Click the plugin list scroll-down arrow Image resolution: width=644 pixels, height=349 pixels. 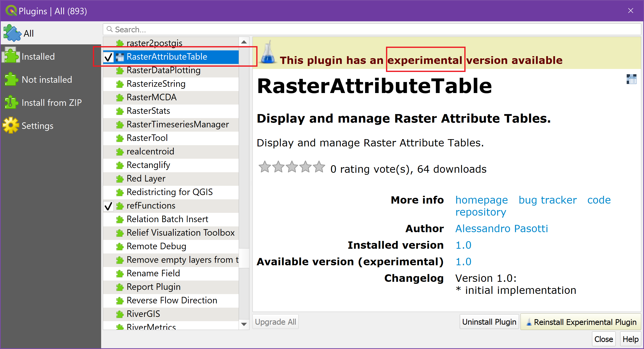tap(244, 324)
